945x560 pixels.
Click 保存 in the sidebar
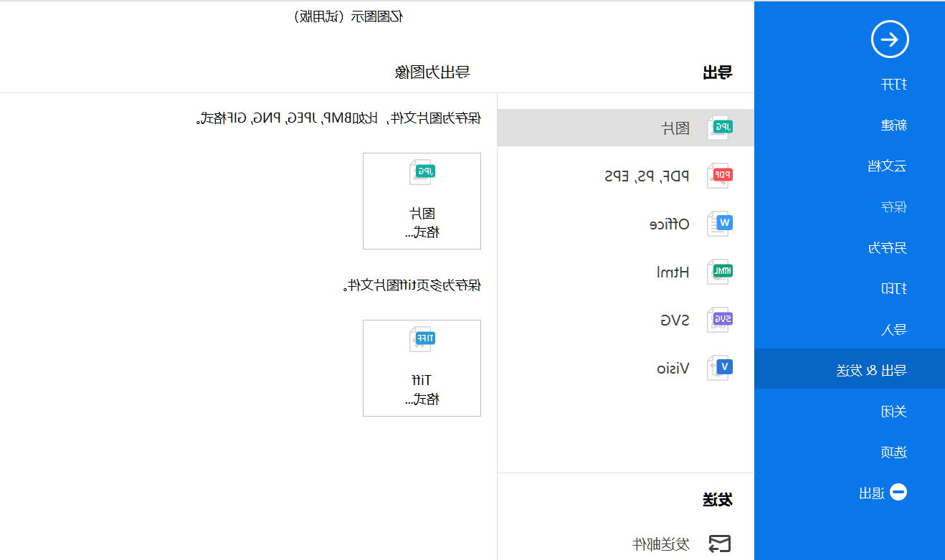point(893,207)
